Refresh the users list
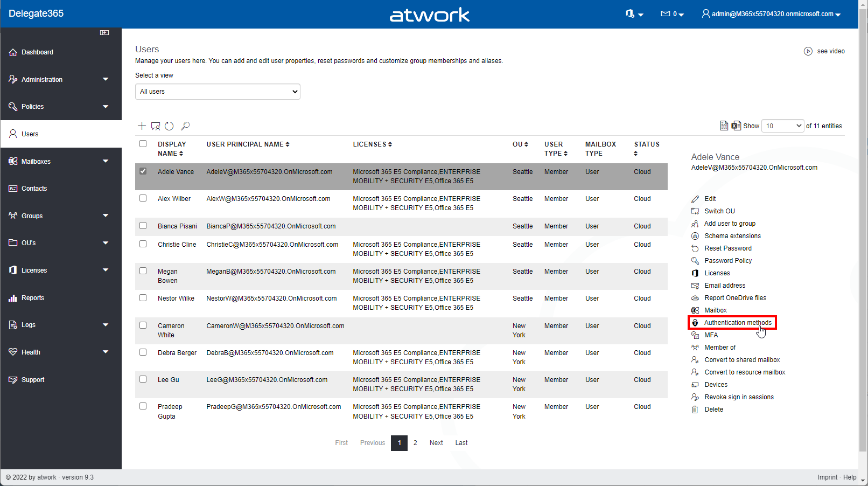 point(169,126)
